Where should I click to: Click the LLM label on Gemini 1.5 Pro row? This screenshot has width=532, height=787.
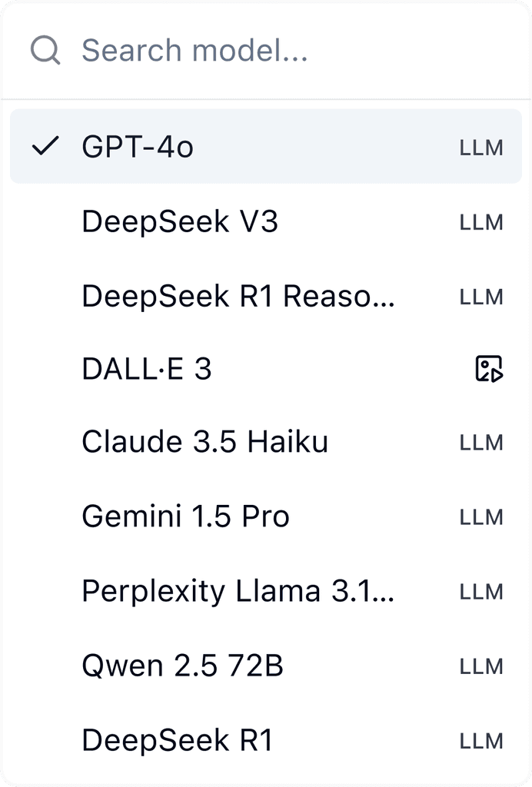coord(481,517)
